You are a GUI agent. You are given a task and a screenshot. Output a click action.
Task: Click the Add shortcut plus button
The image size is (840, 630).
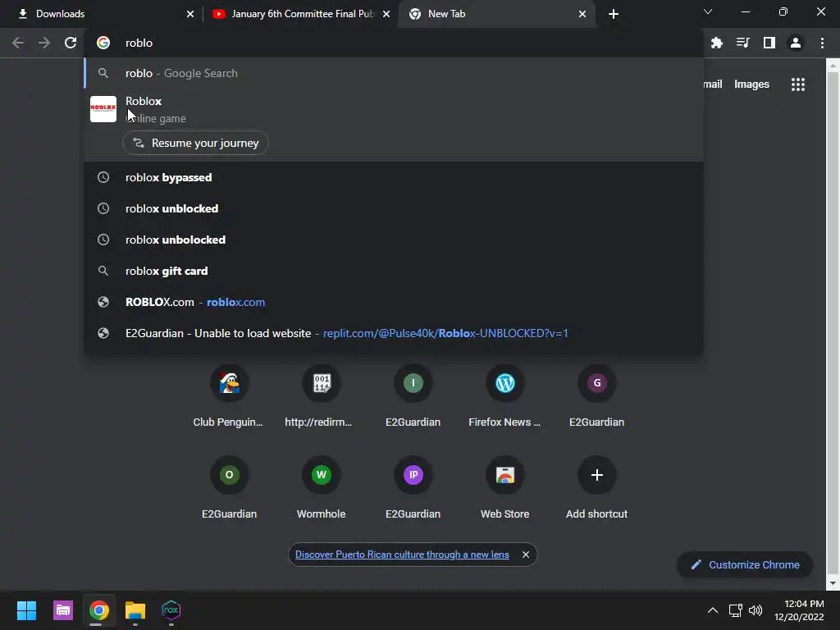point(597,475)
